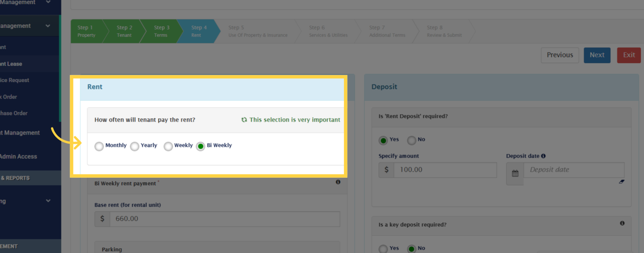Jump to Step 6 Services & Utilities

click(x=328, y=31)
